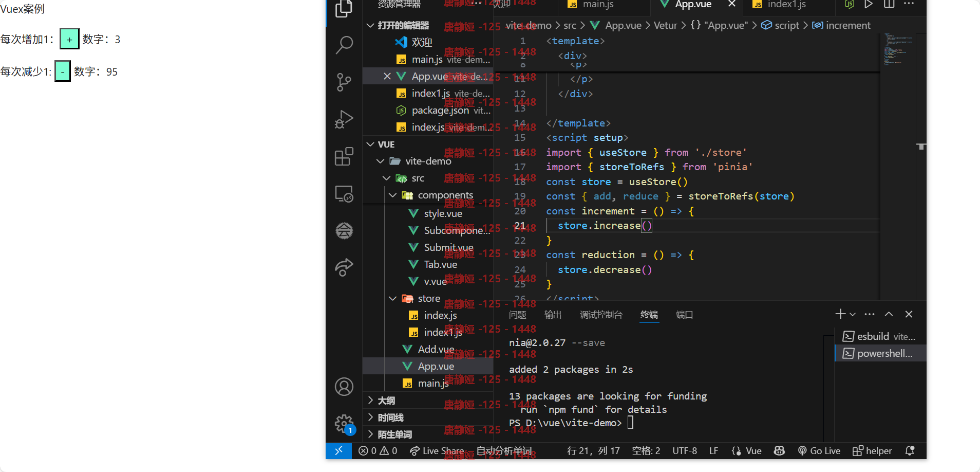Show errors and warnings count panel
This screenshot has width=980, height=472.
coord(378,451)
